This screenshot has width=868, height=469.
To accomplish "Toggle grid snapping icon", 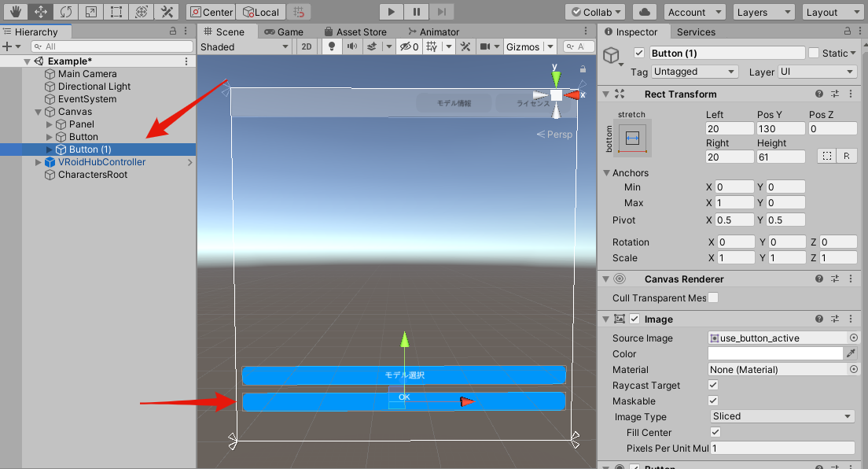I will point(299,12).
